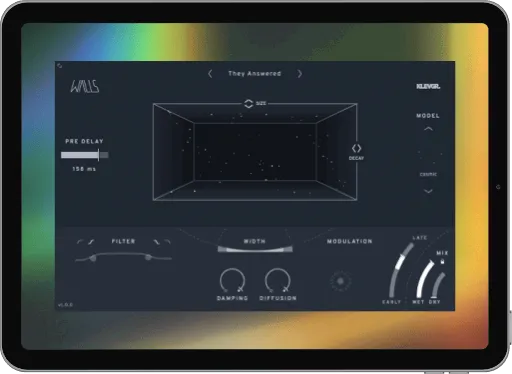Click the Walls logo

[x=85, y=86]
